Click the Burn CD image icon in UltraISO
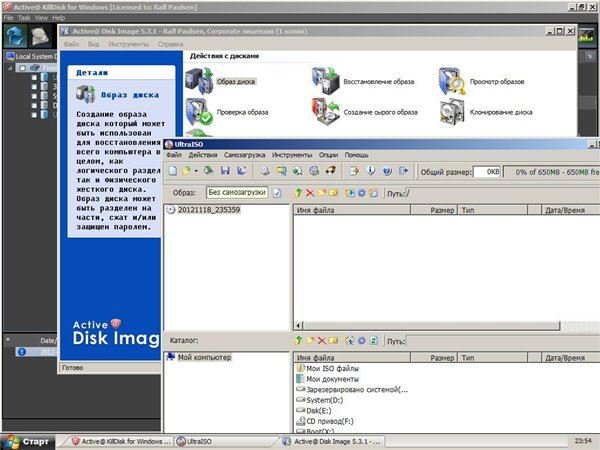The width and height of the screenshot is (600, 450). (x=314, y=171)
